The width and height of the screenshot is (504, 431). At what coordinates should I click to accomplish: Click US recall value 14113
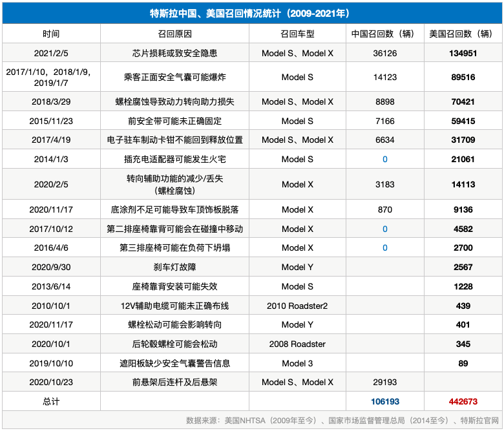pos(463,185)
